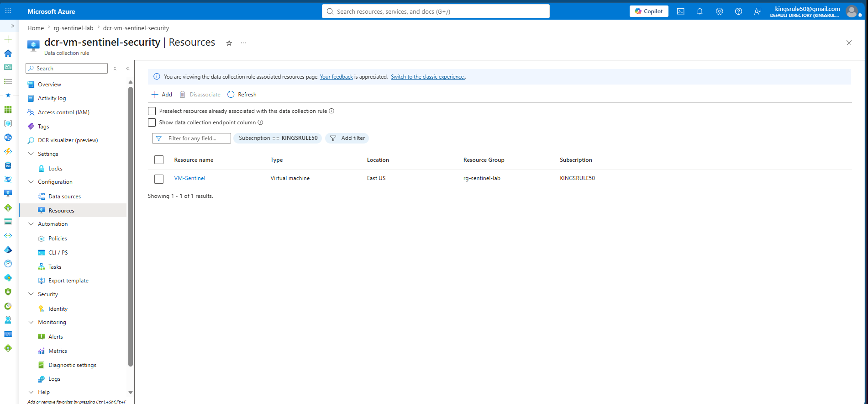
Task: Open SQL databases icon in sidebar
Action: (8, 165)
